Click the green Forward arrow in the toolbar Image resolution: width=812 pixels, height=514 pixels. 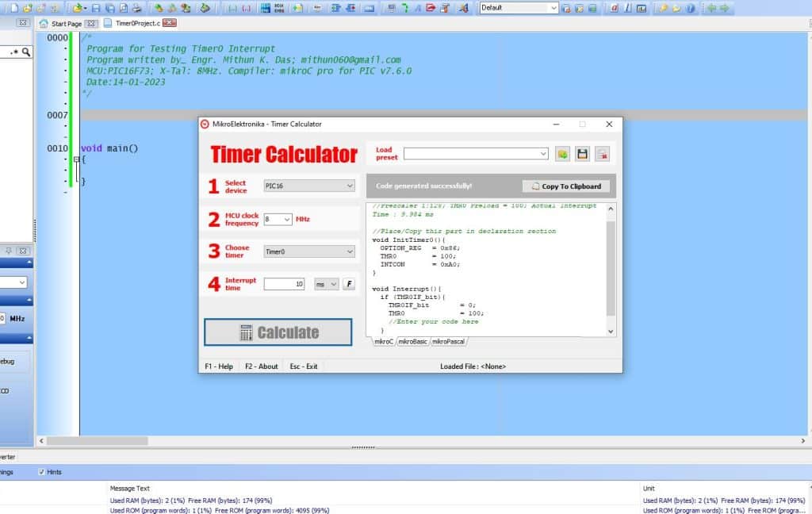pyautogui.click(x=725, y=8)
